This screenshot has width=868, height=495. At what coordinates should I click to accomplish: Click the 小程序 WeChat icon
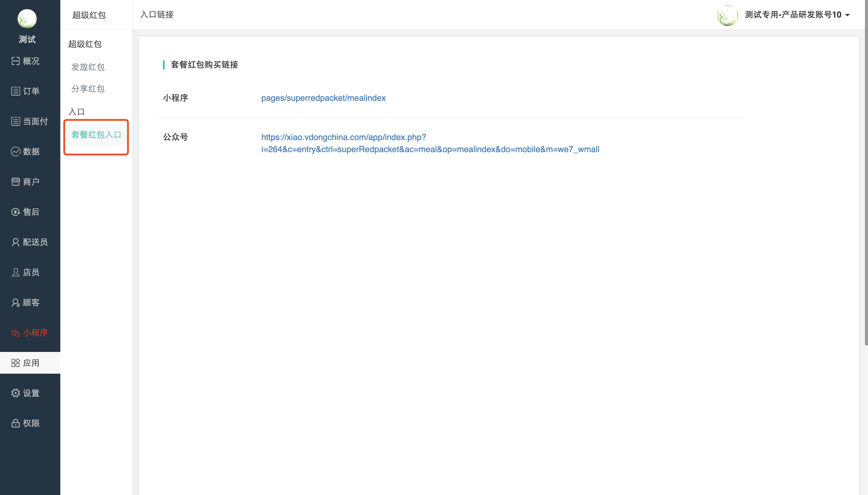(x=15, y=333)
